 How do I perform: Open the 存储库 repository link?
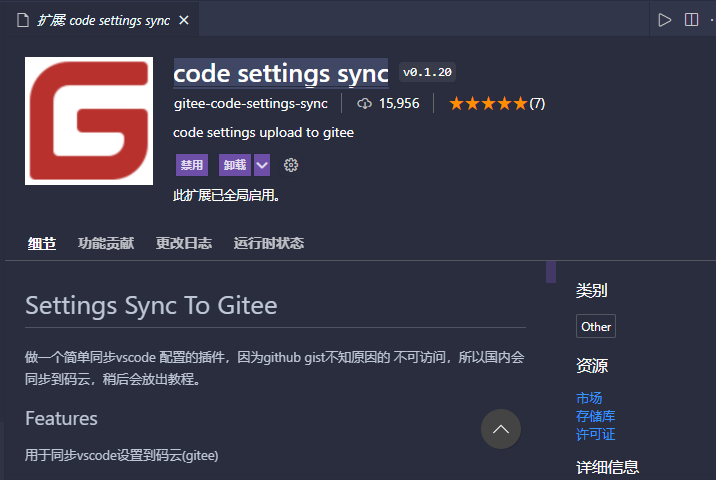click(x=595, y=416)
